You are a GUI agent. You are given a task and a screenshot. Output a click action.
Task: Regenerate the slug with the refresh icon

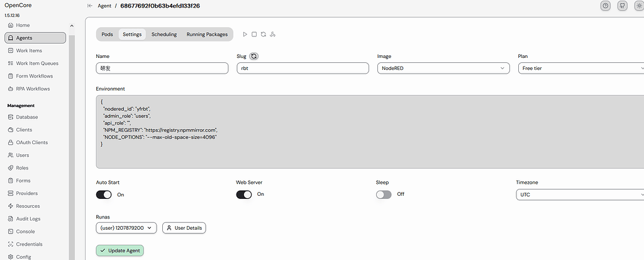pyautogui.click(x=253, y=56)
